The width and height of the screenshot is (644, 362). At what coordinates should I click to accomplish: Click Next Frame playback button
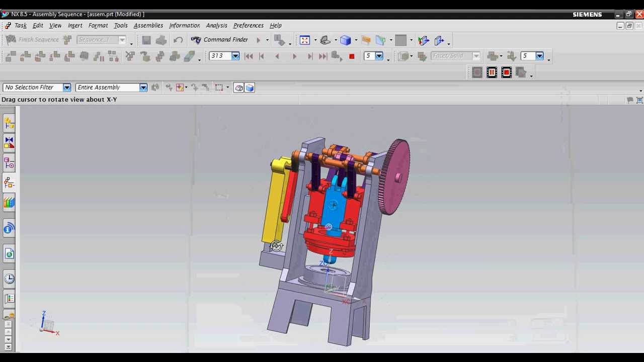(310, 56)
